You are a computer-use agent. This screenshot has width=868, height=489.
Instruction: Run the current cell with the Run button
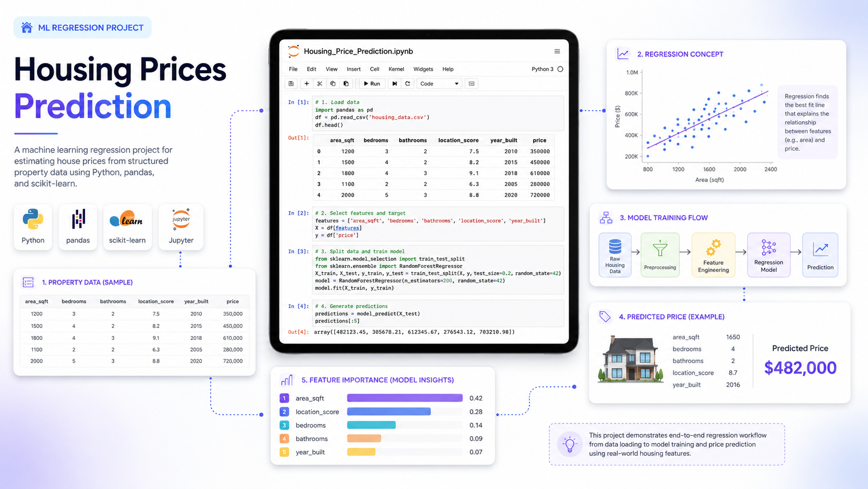(x=372, y=84)
